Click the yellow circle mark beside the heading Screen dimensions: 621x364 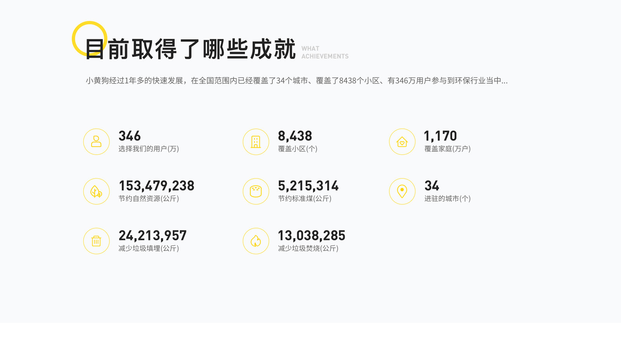coord(89,38)
